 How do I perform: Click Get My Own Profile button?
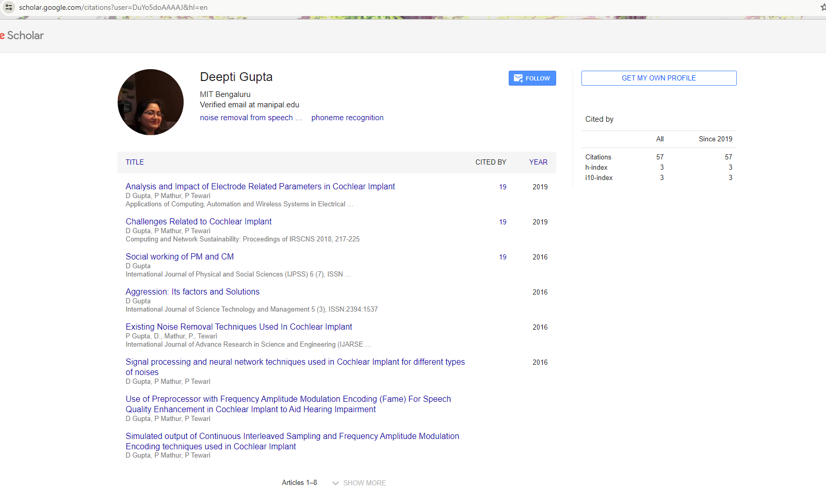[x=658, y=78]
